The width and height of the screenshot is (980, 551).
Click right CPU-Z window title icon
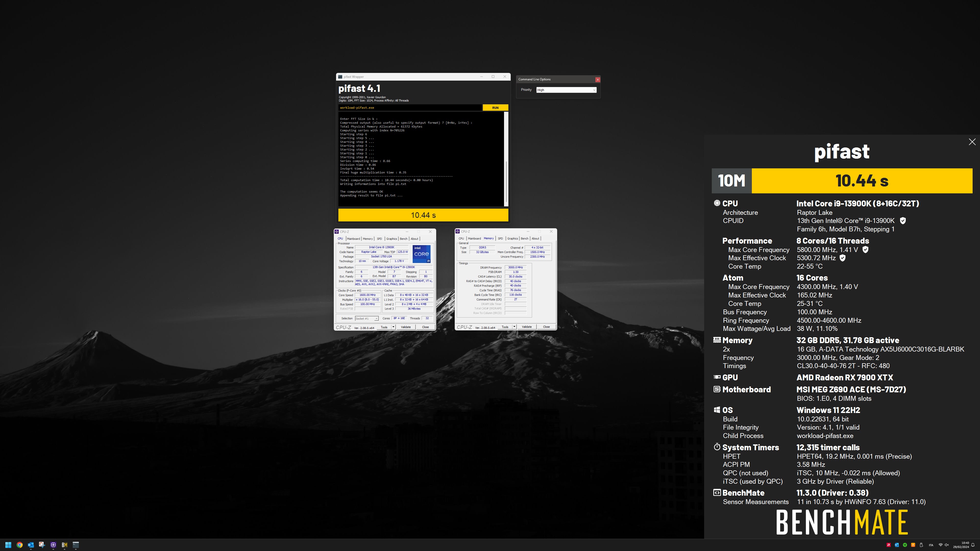pyautogui.click(x=458, y=231)
